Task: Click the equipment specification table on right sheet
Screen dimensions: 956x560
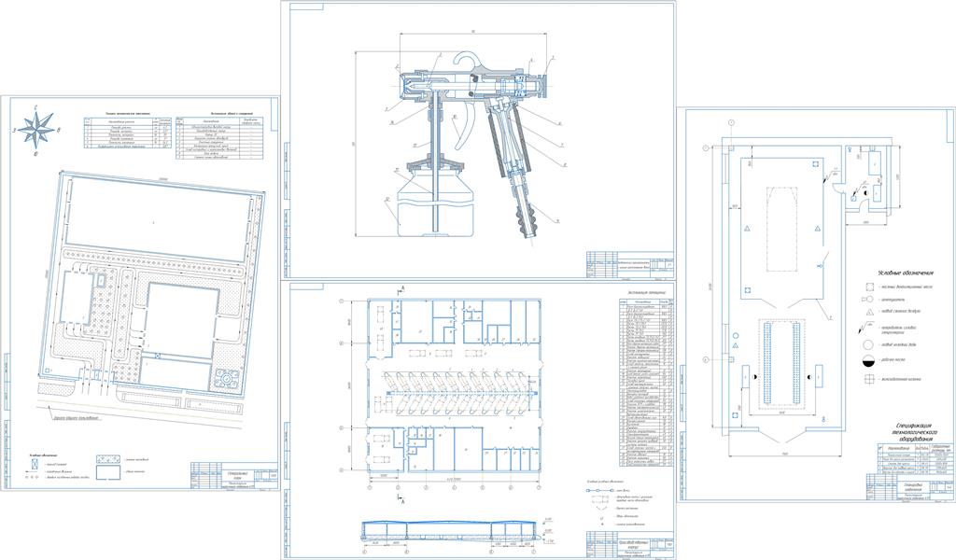Action: 914,458
